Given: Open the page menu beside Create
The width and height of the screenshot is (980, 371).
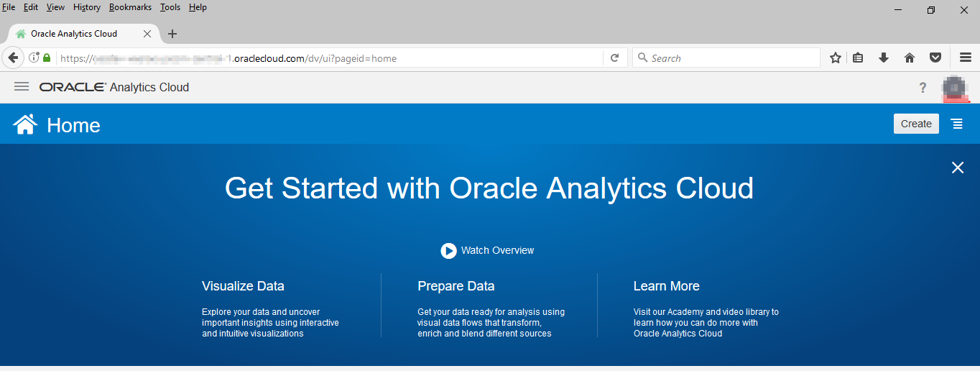Looking at the screenshot, I should click(957, 124).
